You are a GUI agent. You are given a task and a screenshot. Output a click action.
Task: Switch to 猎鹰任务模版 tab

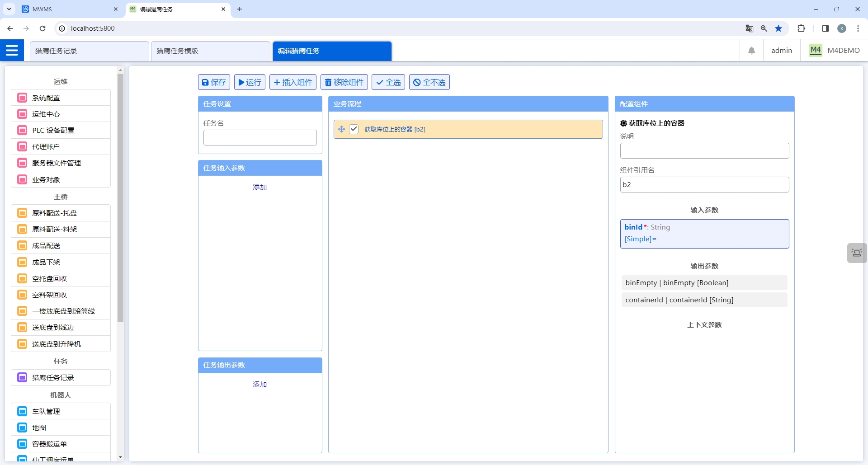click(211, 51)
